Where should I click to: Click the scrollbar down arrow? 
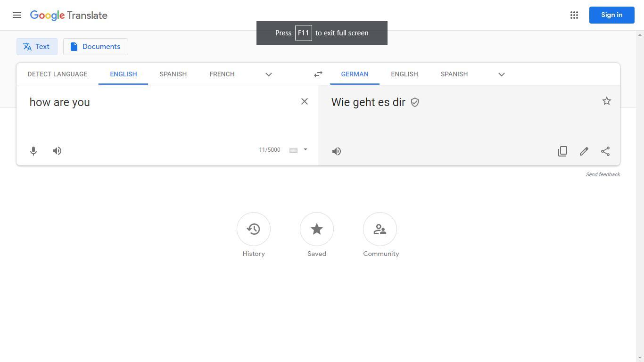coord(640,358)
